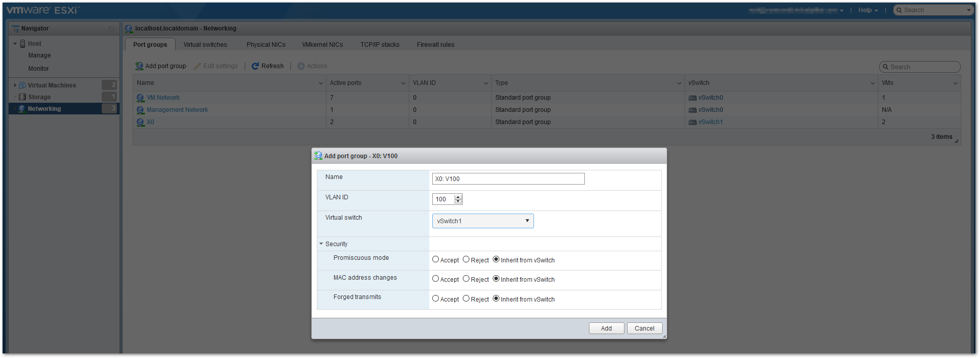Click the vSwitch icon in Management Network row

[693, 110]
